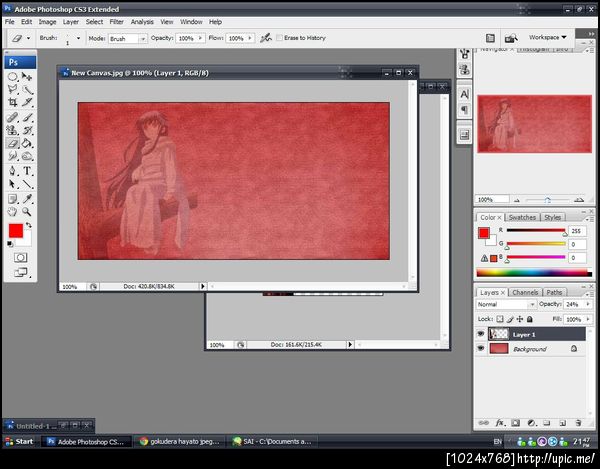
Task: Swap foreground and background colors
Action: point(29,225)
